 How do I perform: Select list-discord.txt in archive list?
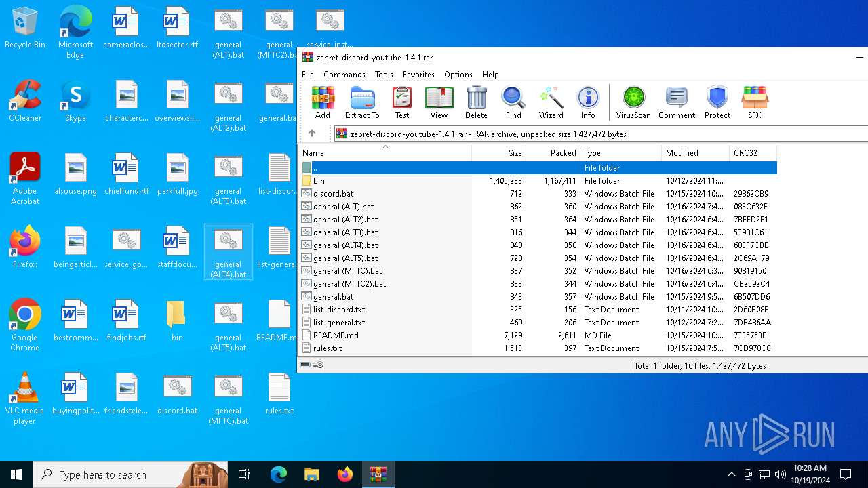[538, 310]
